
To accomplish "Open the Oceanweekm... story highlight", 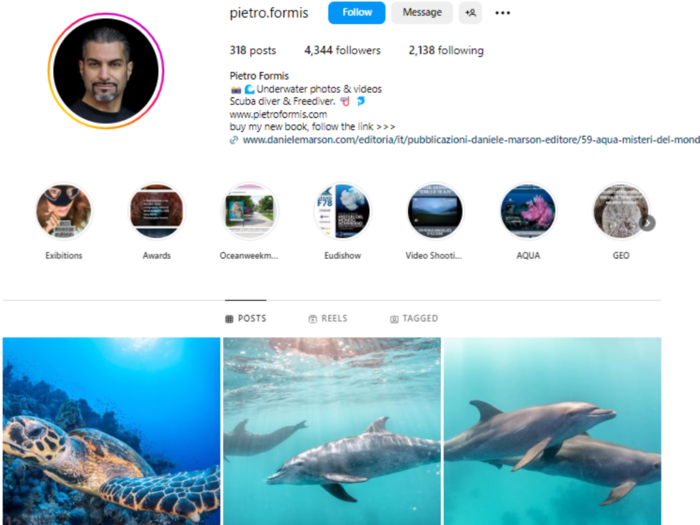I will click(x=250, y=211).
